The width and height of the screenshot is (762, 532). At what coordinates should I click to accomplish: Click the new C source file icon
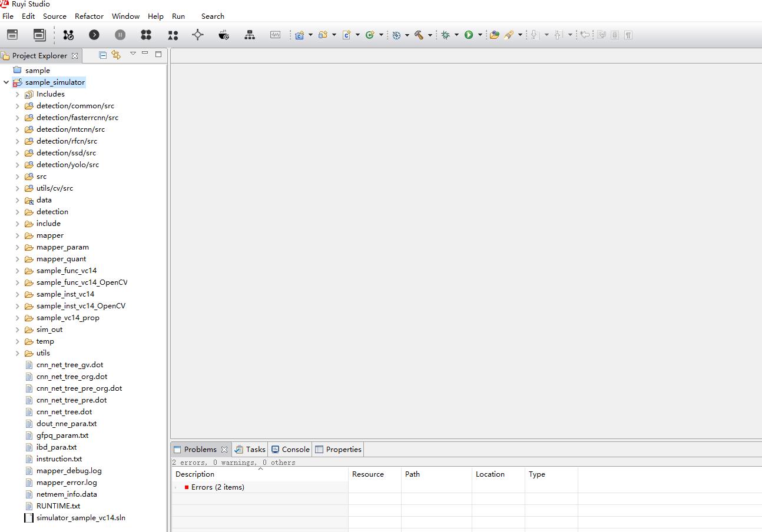[x=347, y=35]
